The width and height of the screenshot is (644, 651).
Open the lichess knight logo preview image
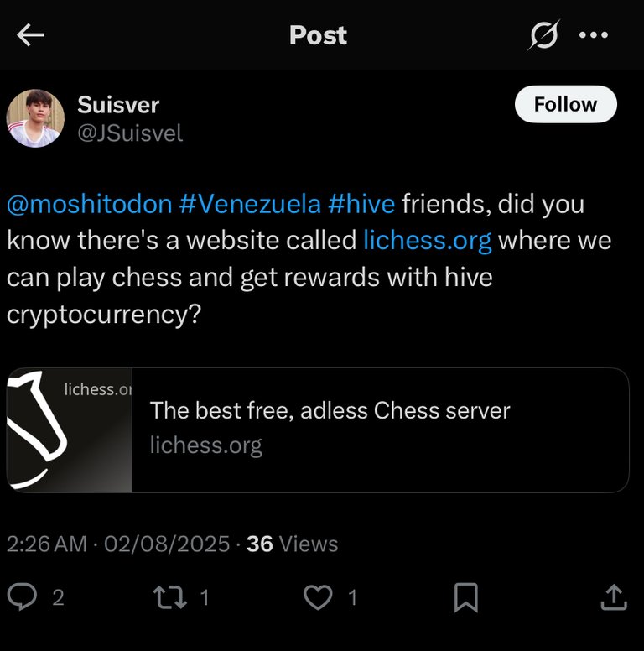[70, 430]
